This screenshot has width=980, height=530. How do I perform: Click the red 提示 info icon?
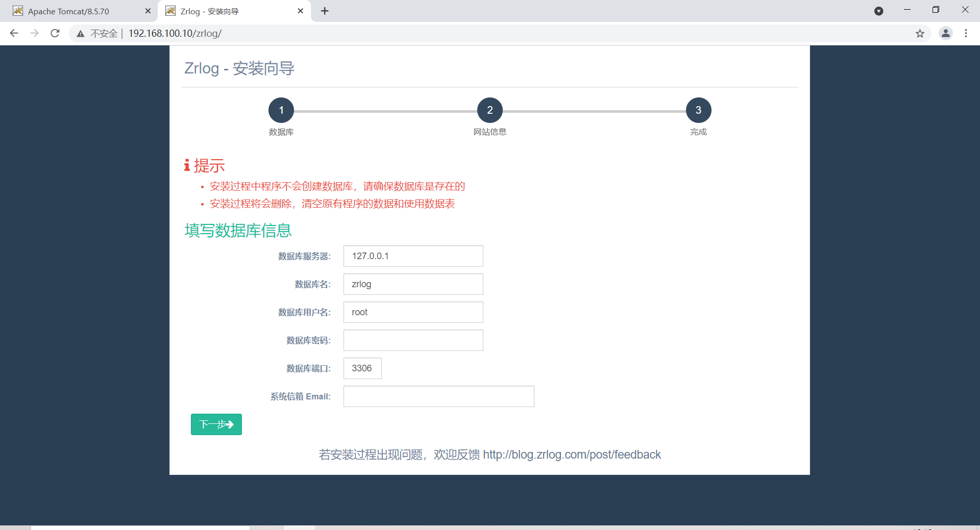coord(187,165)
